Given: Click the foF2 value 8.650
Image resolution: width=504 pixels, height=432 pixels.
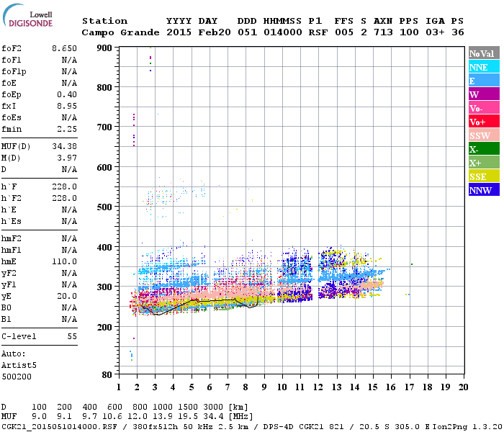Looking at the screenshot, I should click(x=64, y=48).
